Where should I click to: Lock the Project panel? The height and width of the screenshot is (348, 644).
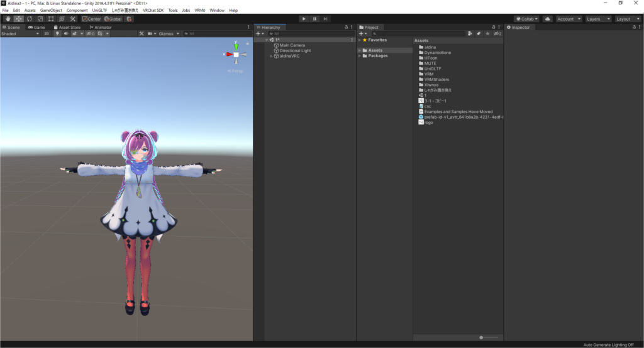coord(494,27)
